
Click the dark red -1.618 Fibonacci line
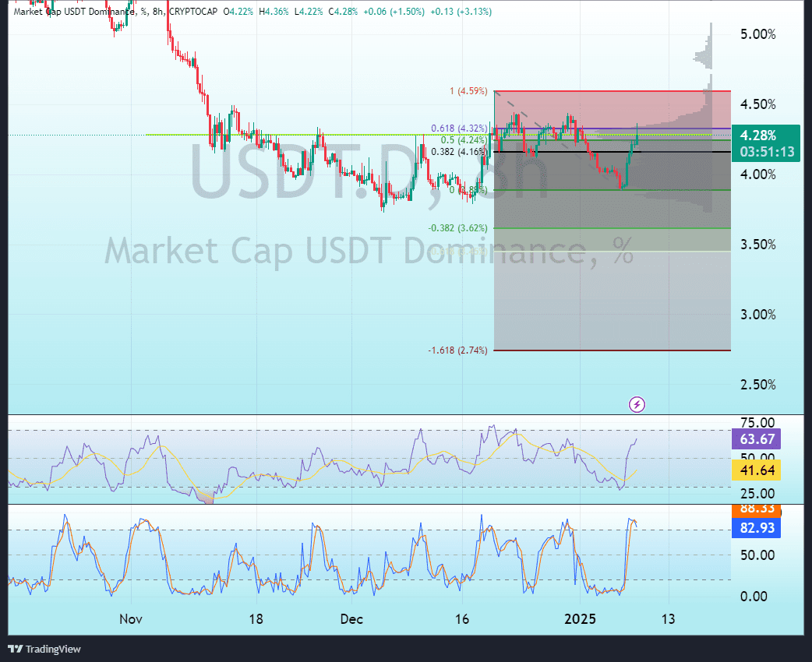click(x=613, y=350)
